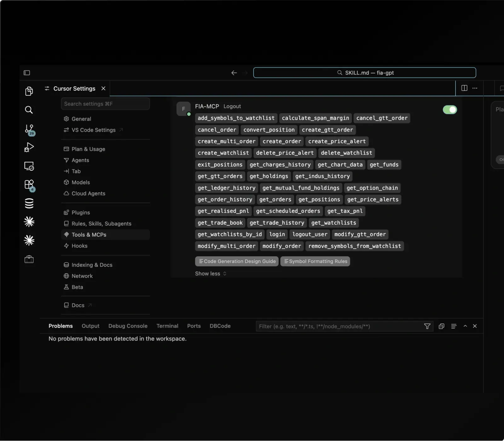Viewport: 504px width, 441px height.
Task: Click the SKILL.md command center search bar
Action: pyautogui.click(x=364, y=73)
